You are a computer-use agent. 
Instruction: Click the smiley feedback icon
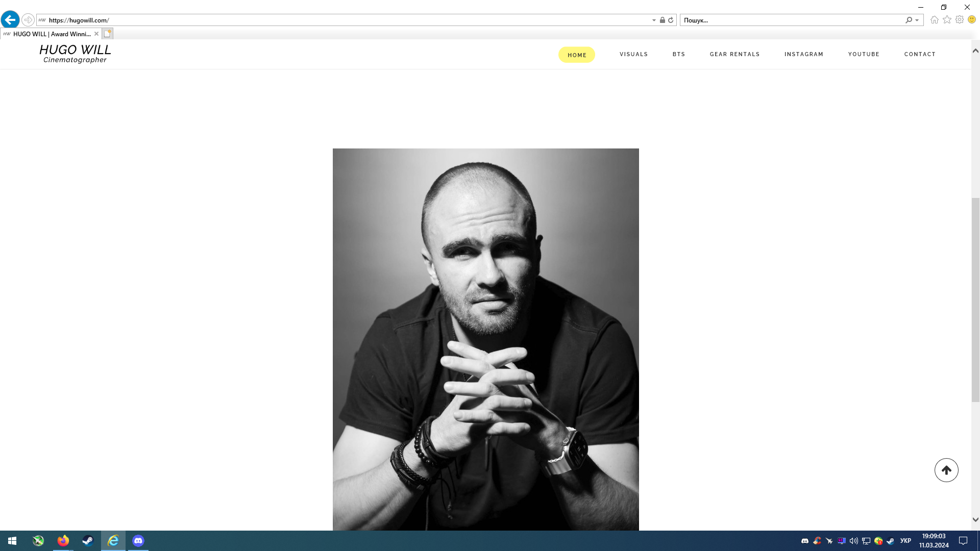(x=972, y=19)
